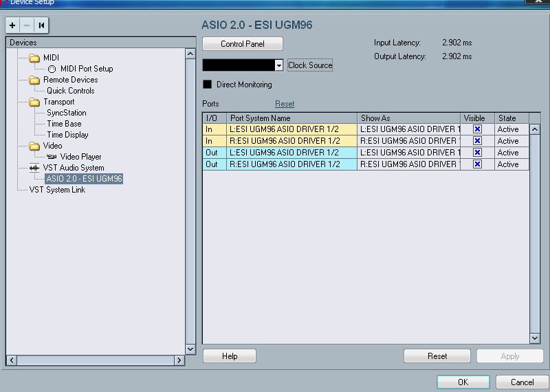This screenshot has width=550, height=392.
Task: Click the Visible column header
Action: pyautogui.click(x=477, y=118)
